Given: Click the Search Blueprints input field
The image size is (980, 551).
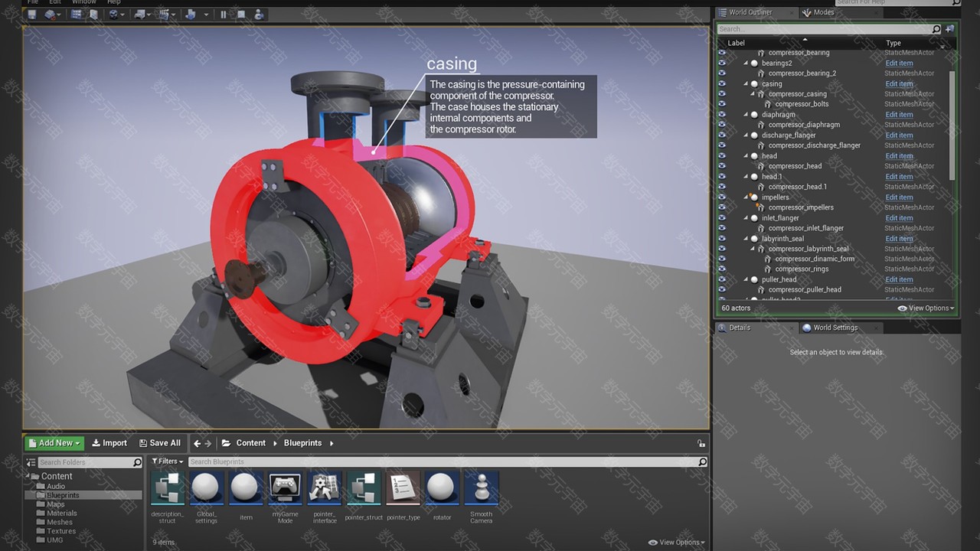Looking at the screenshot, I should click(444, 462).
